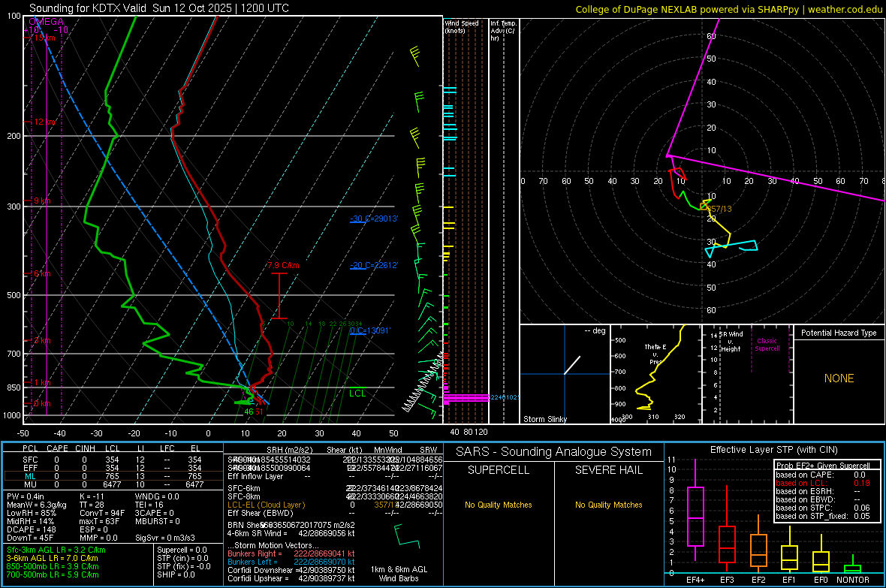The height and width of the screenshot is (588, 886).
Task: Click the LowRH = 85% value
Action: (x=32, y=514)
